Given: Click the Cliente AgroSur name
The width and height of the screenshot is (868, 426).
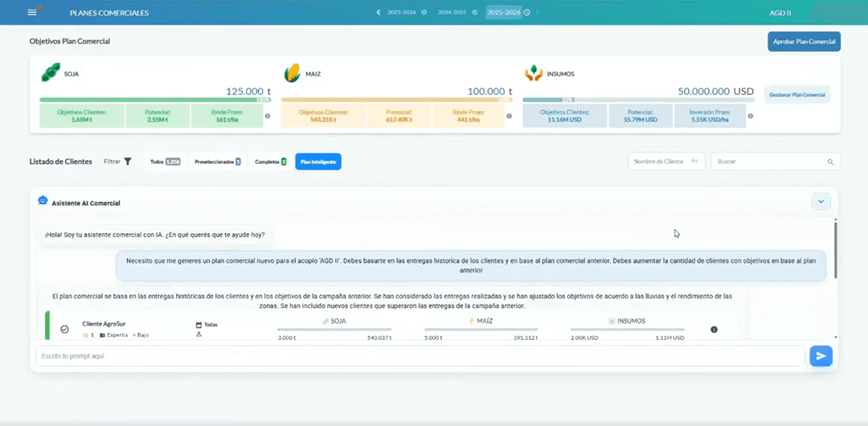Looking at the screenshot, I should [104, 323].
